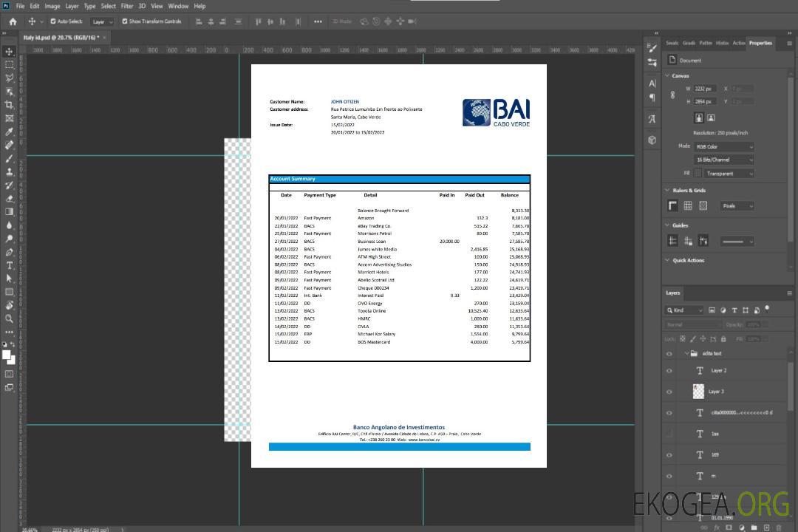Uncheck Show Transform Controls

click(125, 21)
